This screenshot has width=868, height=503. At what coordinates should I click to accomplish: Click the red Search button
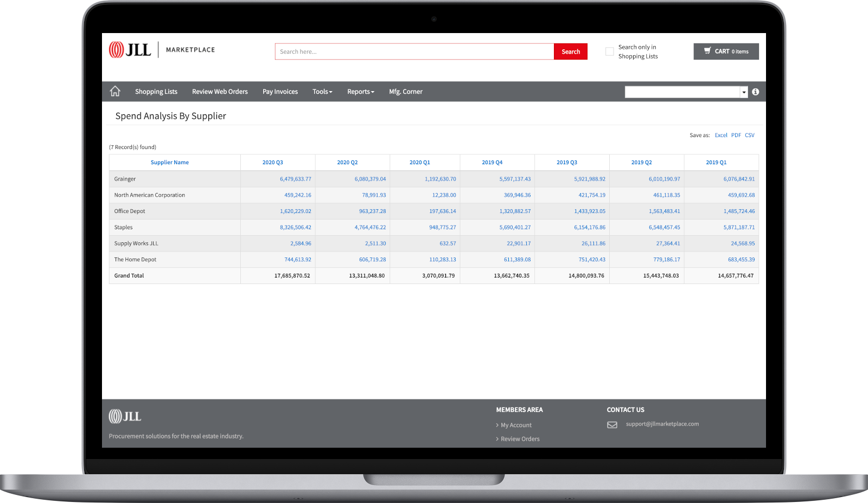tap(571, 51)
